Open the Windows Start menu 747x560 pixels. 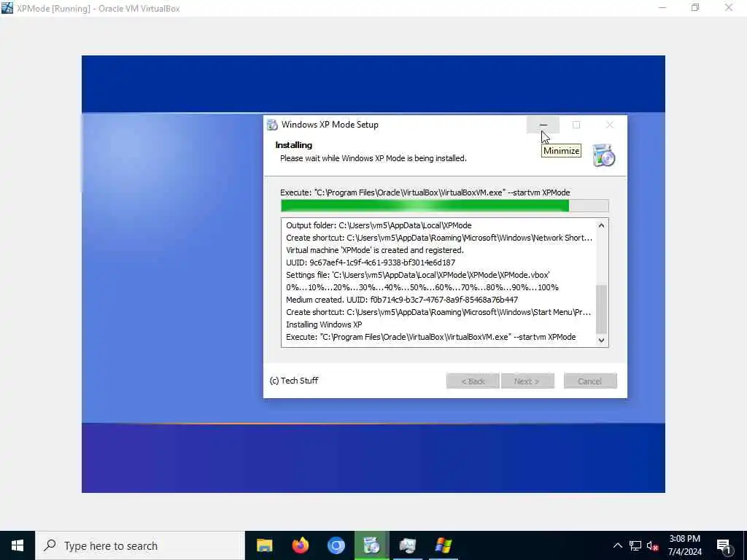click(x=18, y=545)
